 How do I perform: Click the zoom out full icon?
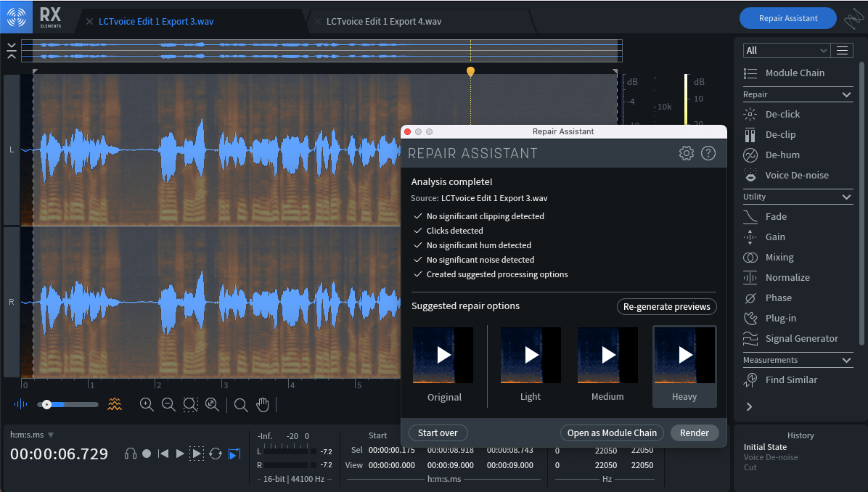212,405
